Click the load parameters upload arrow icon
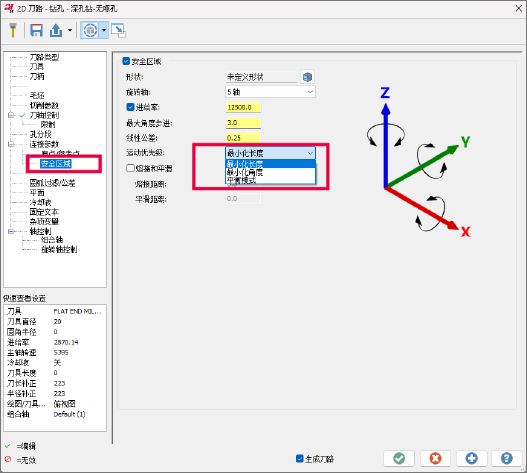The image size is (527, 473). pos(56,30)
